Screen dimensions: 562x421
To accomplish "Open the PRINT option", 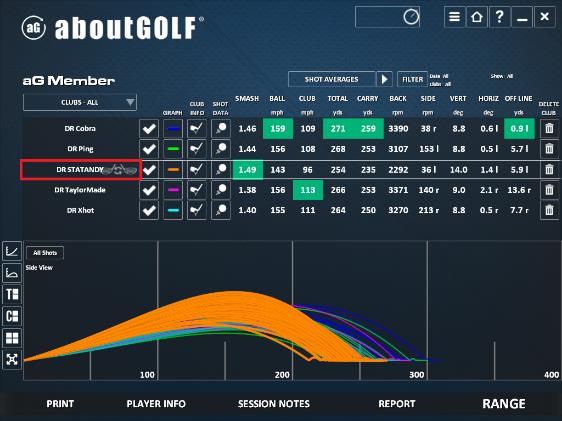I will pyautogui.click(x=60, y=404).
